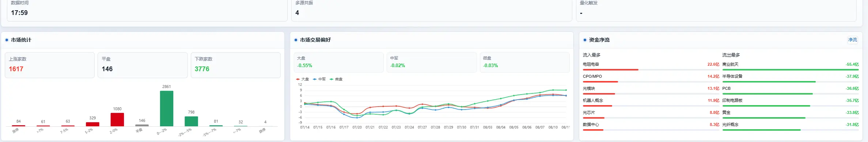Click the 电阻电容 inflow row
This screenshot has height=142, width=868.
[651, 66]
